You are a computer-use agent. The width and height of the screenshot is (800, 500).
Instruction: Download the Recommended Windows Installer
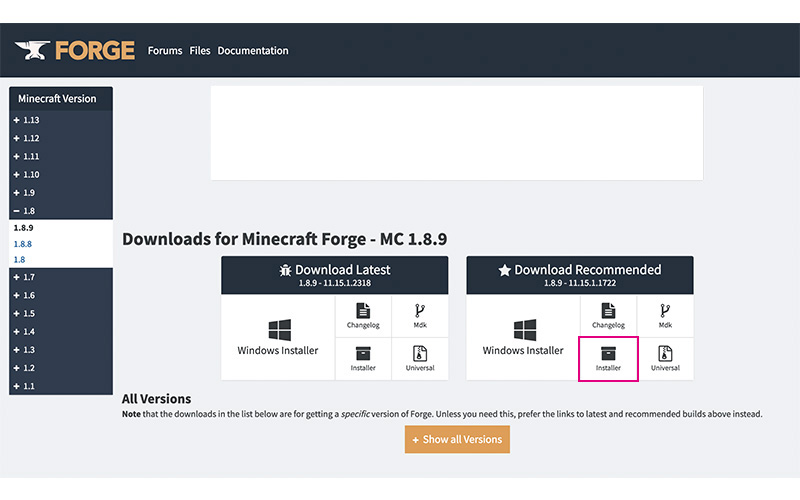(x=523, y=337)
